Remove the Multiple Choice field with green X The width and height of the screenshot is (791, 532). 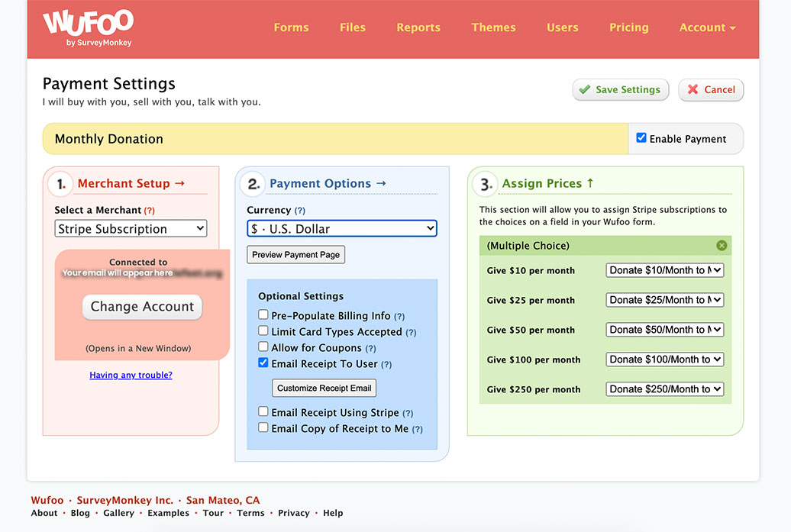click(722, 246)
